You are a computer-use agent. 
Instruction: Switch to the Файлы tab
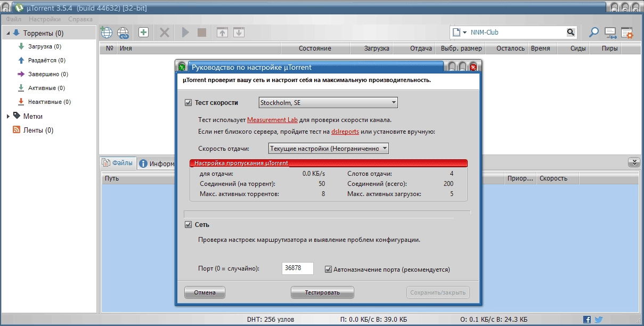point(118,163)
